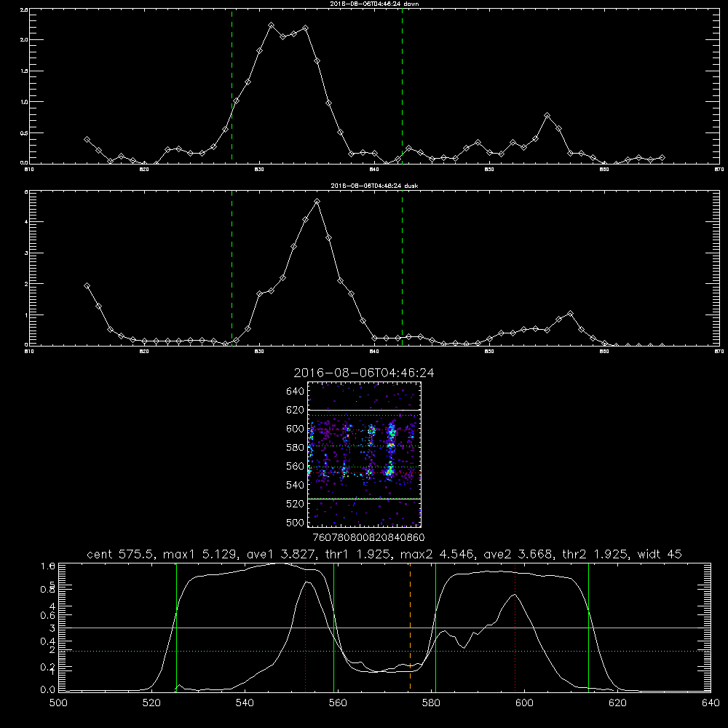This screenshot has width=728, height=728.
Task: Click the left green dashed line in dusk plot
Action: 232,269
